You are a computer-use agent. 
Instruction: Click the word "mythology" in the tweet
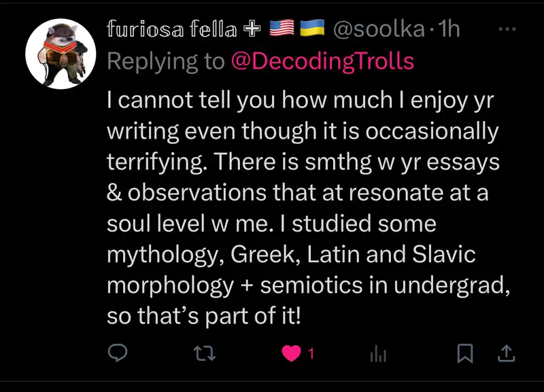pos(165,254)
